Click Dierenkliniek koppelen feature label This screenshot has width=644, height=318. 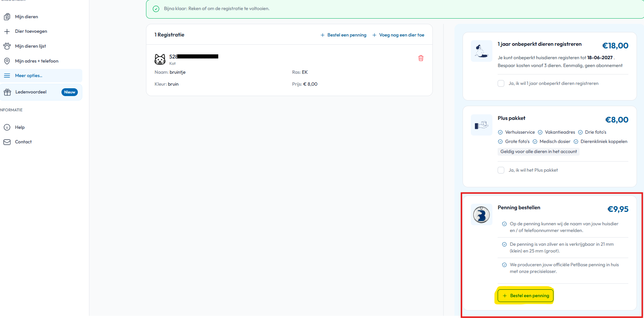604,141
